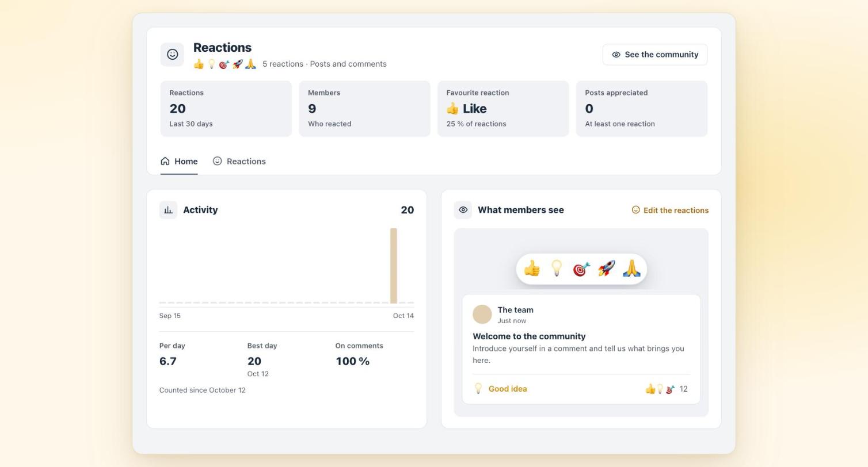
Task: Click the Activity total 20 in the panel header
Action: 408,210
